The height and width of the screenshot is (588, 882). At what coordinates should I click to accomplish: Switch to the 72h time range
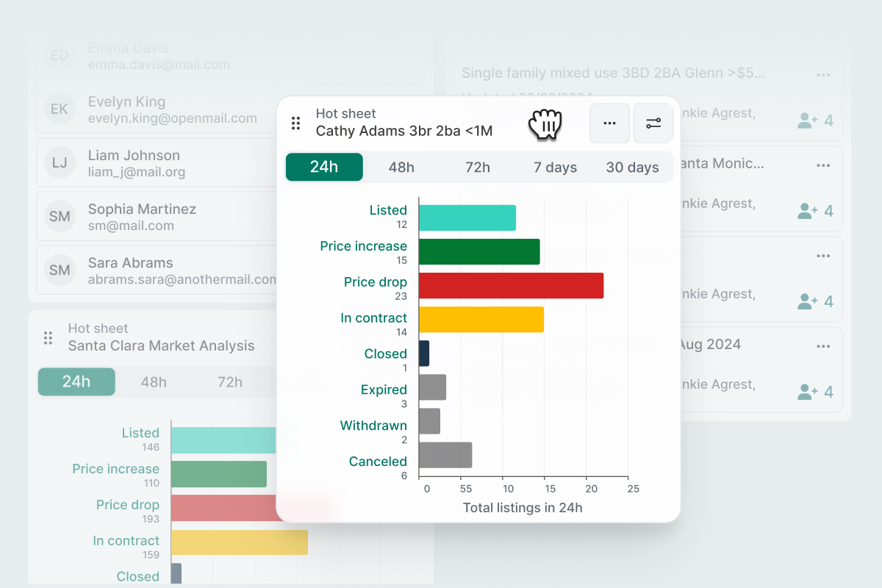coord(478,168)
